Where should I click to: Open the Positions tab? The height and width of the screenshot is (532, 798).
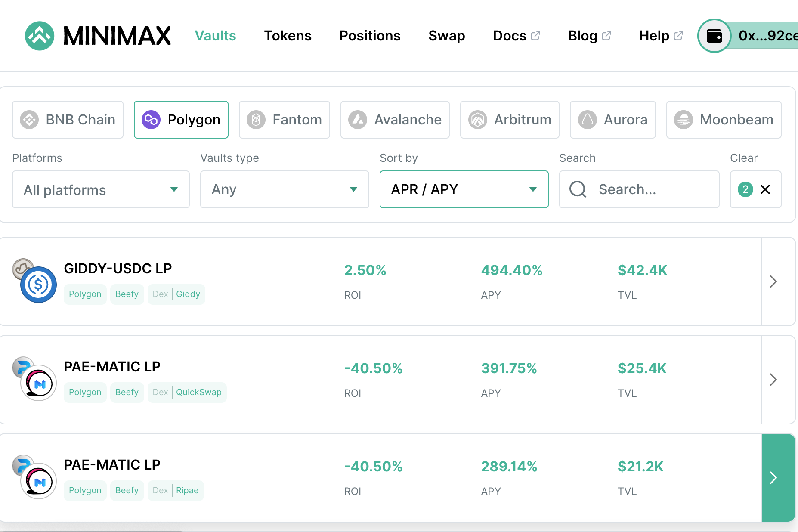point(370,36)
